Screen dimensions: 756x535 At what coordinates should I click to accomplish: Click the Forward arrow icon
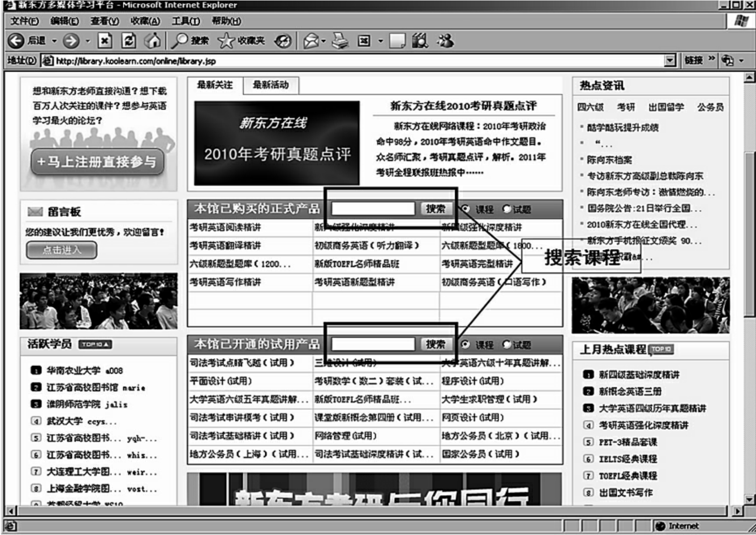pos(71,40)
